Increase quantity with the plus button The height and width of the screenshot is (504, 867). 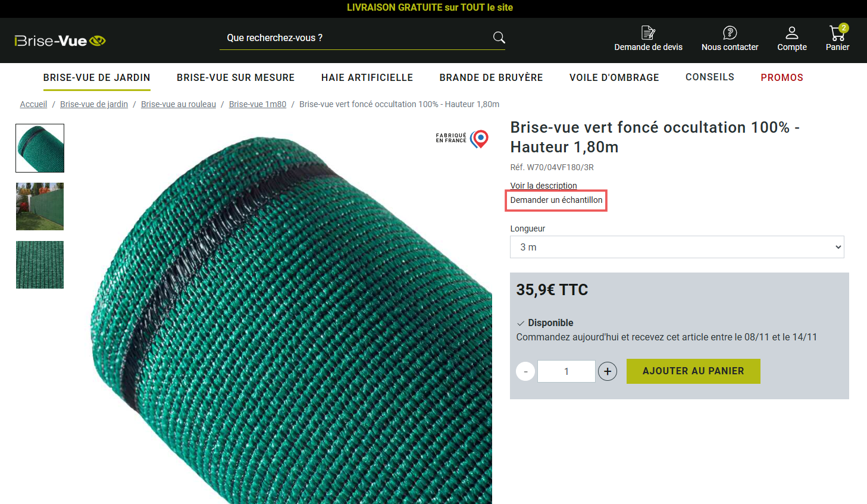pos(607,371)
